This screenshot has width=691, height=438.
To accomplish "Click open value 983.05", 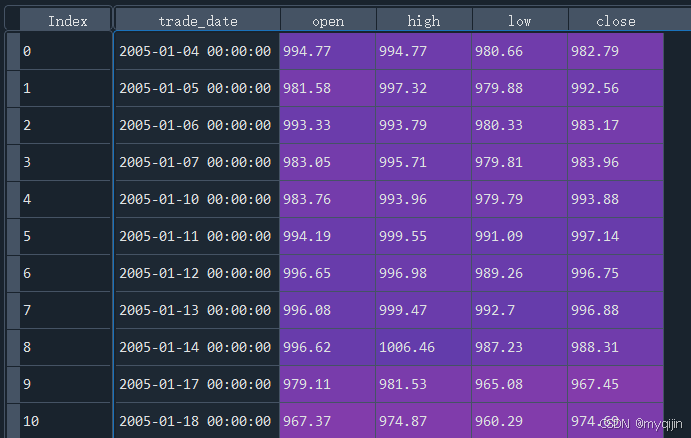I will point(327,162).
